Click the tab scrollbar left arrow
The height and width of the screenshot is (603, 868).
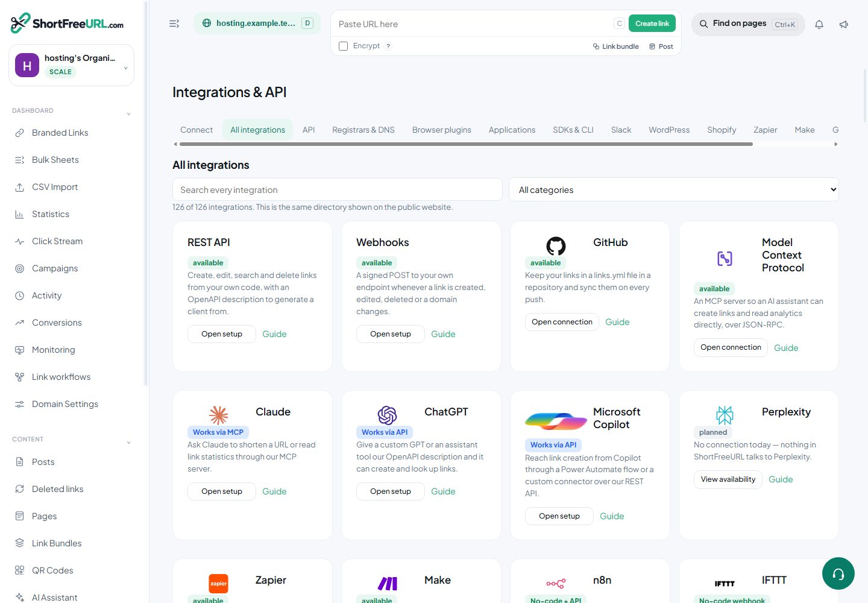pyautogui.click(x=175, y=144)
